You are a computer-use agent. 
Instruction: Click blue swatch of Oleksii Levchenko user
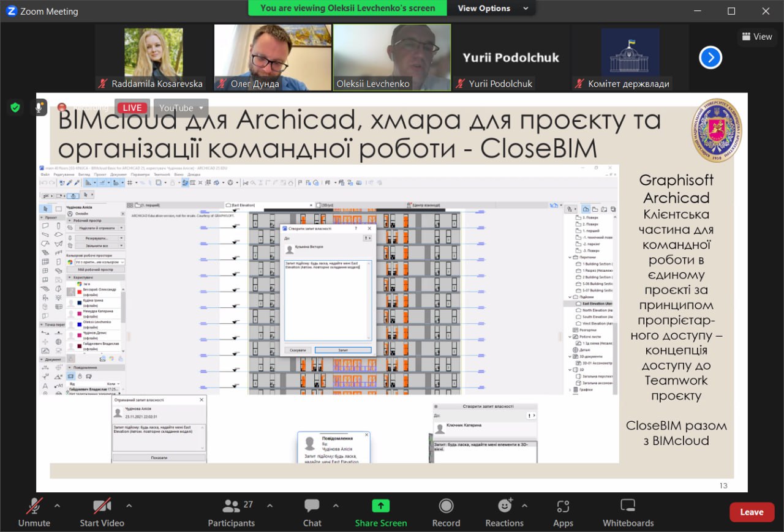point(80,324)
